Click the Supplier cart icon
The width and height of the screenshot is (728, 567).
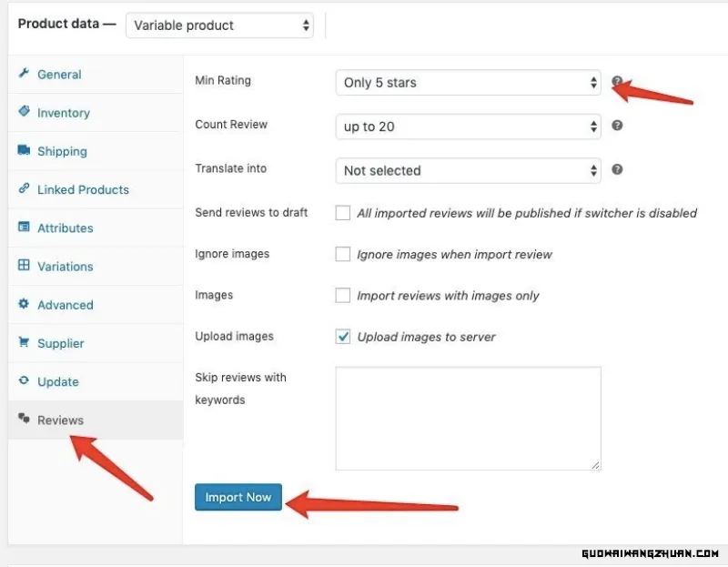tap(24, 342)
